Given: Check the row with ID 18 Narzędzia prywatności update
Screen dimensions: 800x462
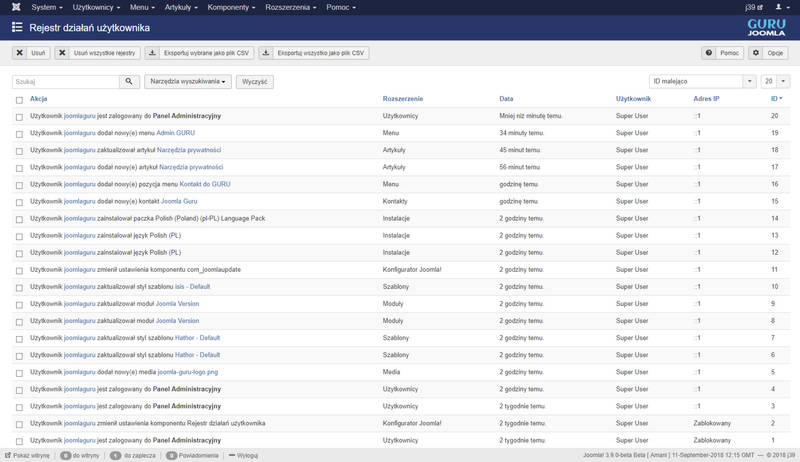Looking at the screenshot, I should coord(19,151).
